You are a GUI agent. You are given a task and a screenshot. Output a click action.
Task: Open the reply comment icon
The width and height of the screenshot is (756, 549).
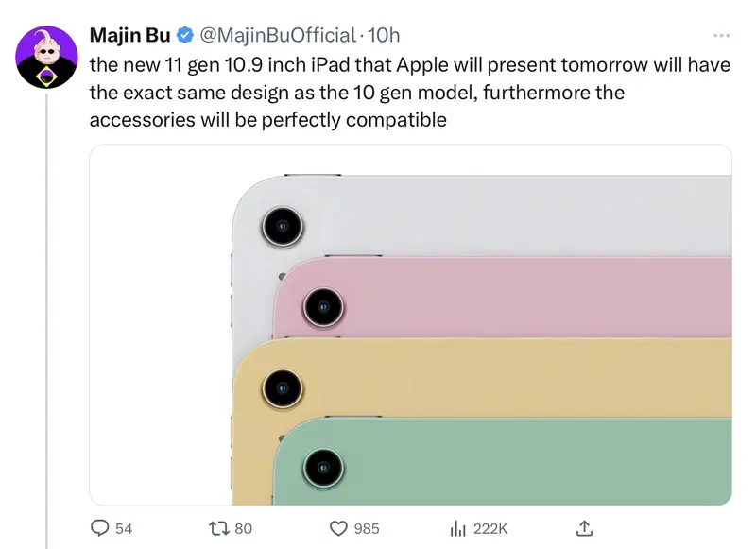point(99,528)
